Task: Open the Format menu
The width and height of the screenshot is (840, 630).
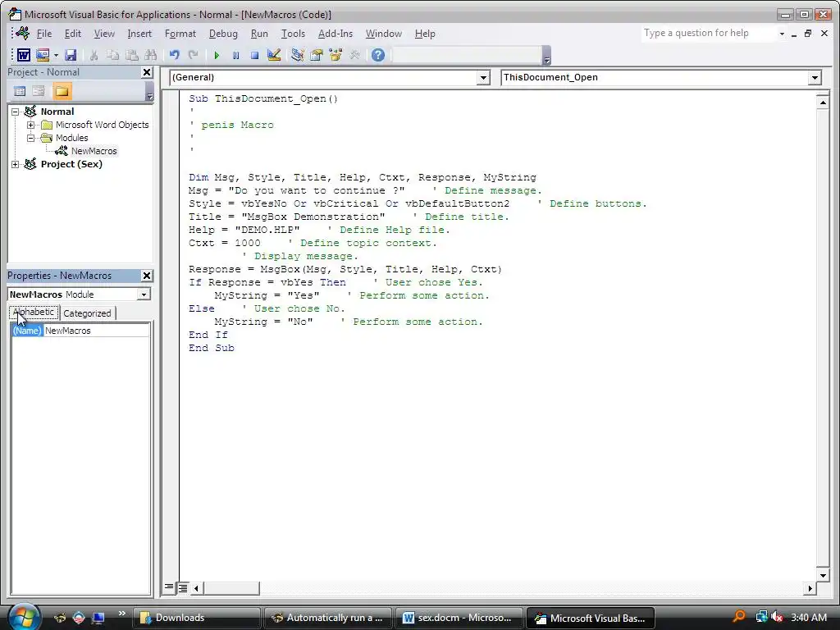Action: [180, 33]
